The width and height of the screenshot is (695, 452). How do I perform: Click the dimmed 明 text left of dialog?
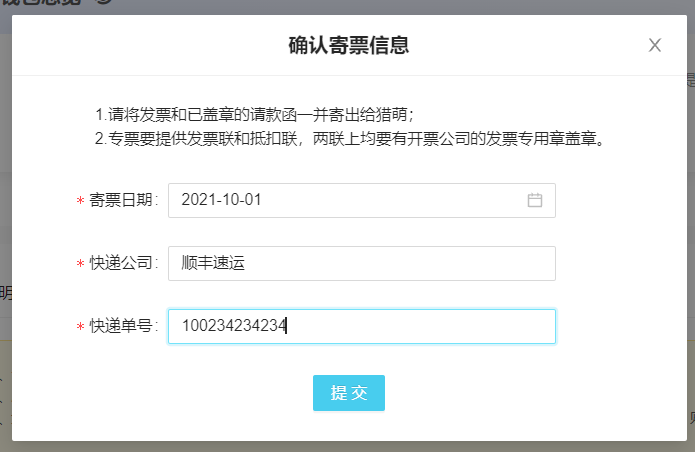6,293
